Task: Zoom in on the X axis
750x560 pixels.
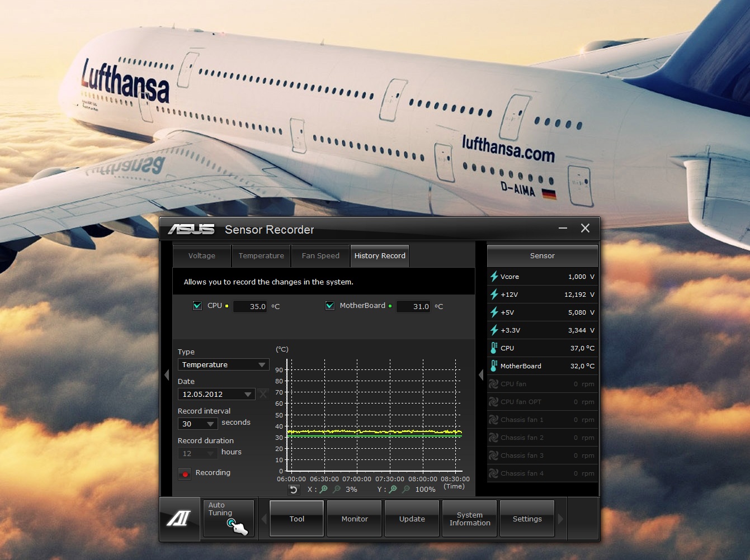Action: pos(324,490)
